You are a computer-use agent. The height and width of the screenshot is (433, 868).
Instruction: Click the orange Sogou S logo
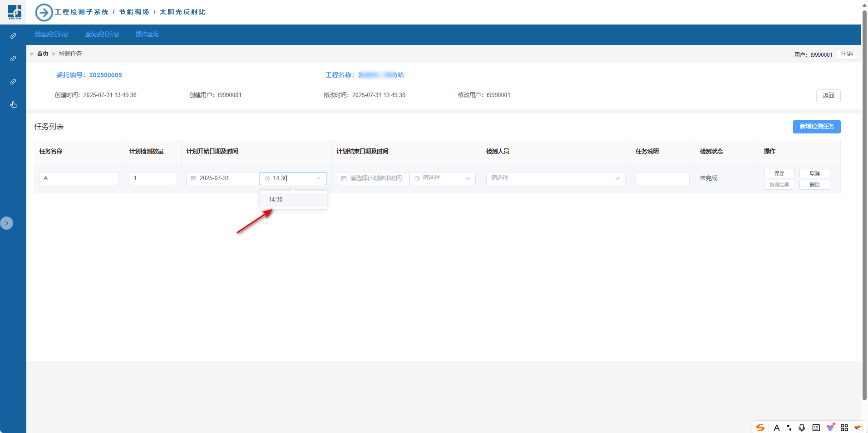coord(760,428)
